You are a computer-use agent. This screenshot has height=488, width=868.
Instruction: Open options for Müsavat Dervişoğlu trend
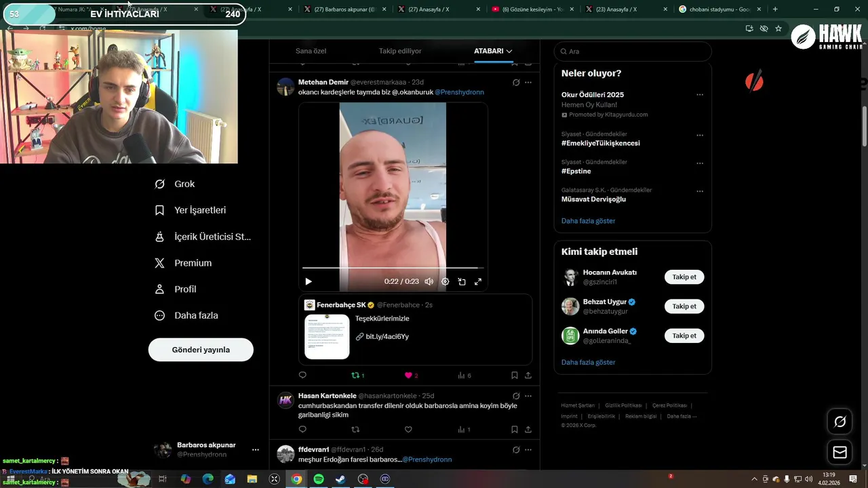pyautogui.click(x=700, y=191)
